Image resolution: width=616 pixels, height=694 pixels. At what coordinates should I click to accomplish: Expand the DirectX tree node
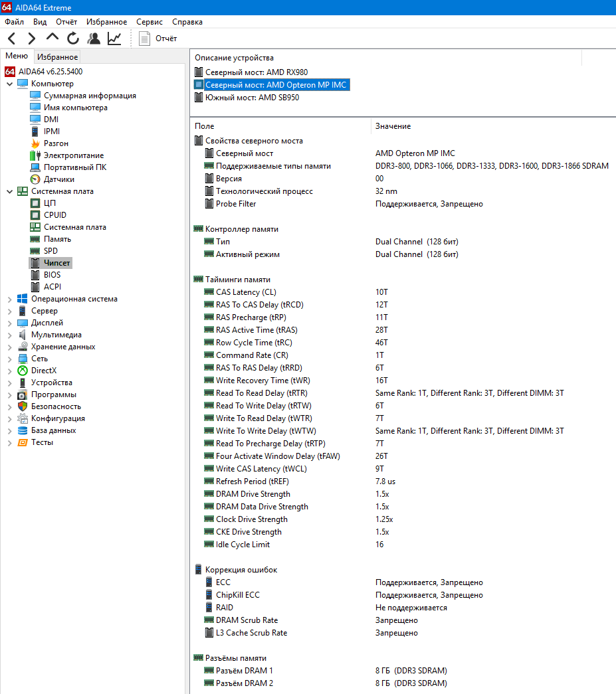10,371
